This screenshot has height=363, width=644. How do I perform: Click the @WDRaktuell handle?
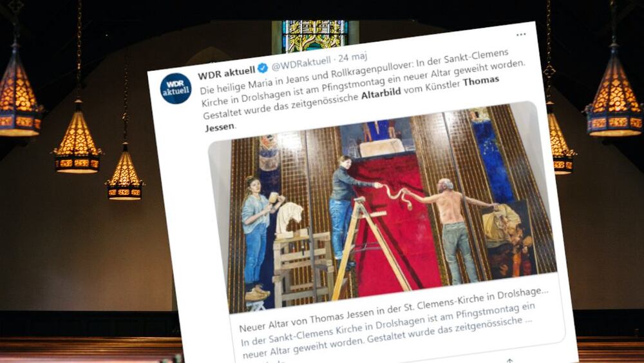(x=301, y=64)
